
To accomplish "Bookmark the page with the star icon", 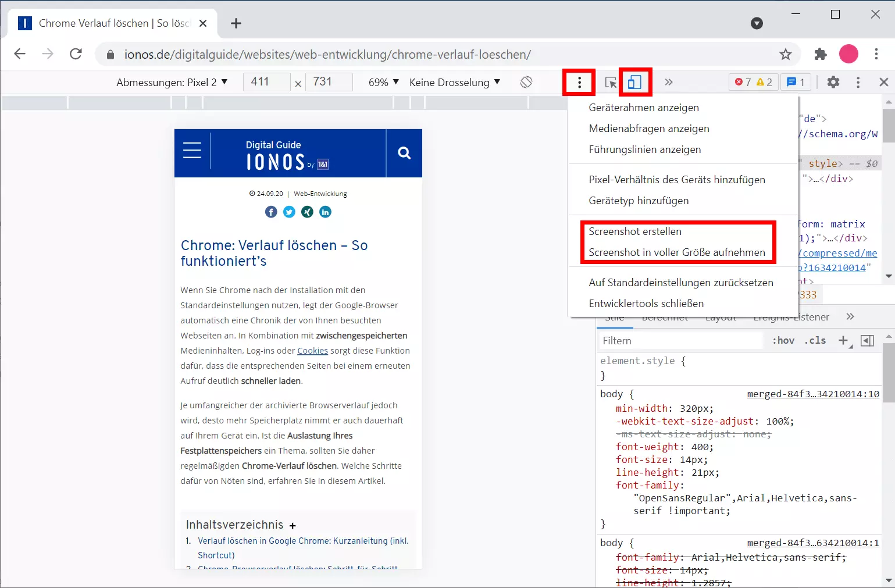I will click(786, 54).
